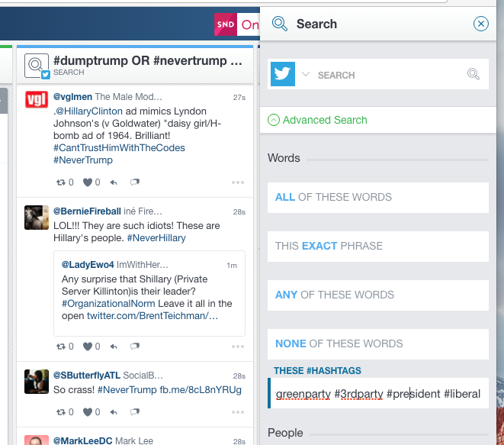
Task: Click @BernieFireball avatar thumbnail
Action: pos(37,218)
